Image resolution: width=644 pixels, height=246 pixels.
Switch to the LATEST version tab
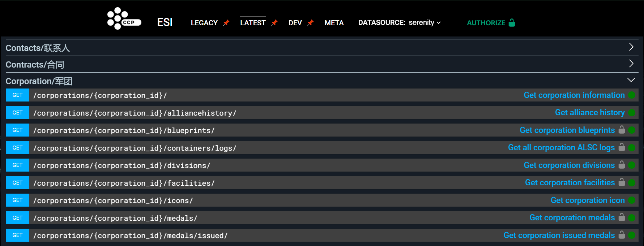(x=253, y=23)
